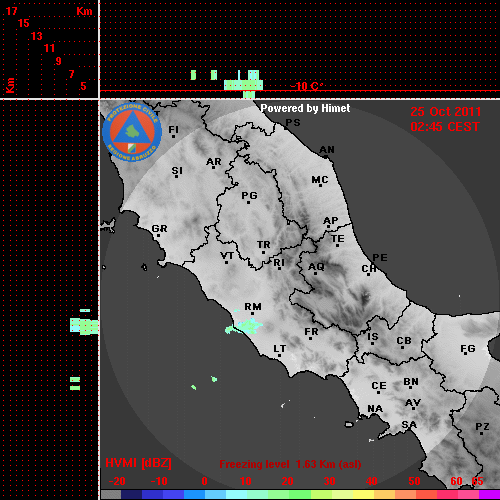Click the 30 dBZ scale label
Viewport: 500px width, 500px height.
[x=329, y=481]
